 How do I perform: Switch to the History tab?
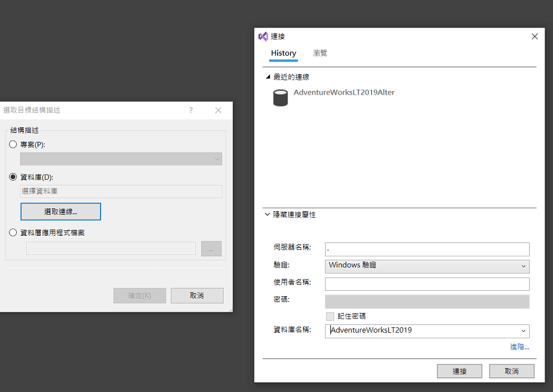tap(283, 53)
